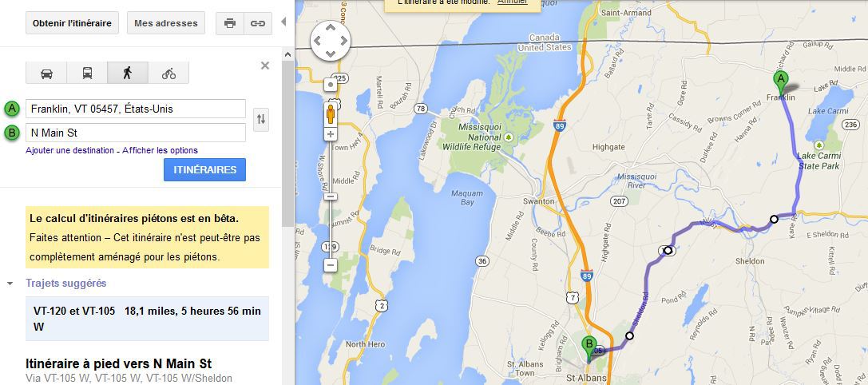Swap start and destination addresses

[261, 119]
